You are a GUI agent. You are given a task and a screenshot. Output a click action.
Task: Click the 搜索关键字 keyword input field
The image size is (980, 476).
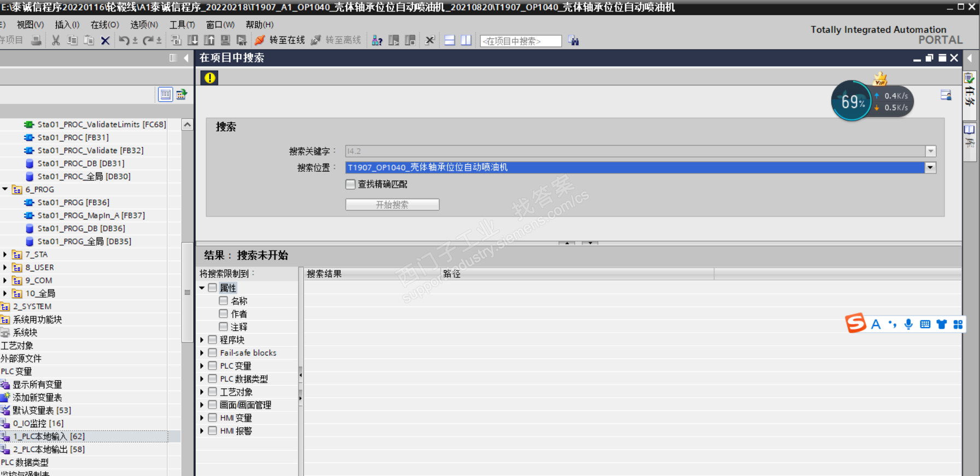click(635, 151)
